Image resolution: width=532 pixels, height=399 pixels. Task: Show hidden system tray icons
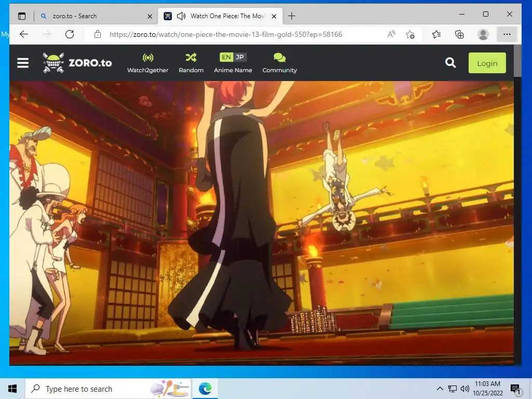(440, 389)
